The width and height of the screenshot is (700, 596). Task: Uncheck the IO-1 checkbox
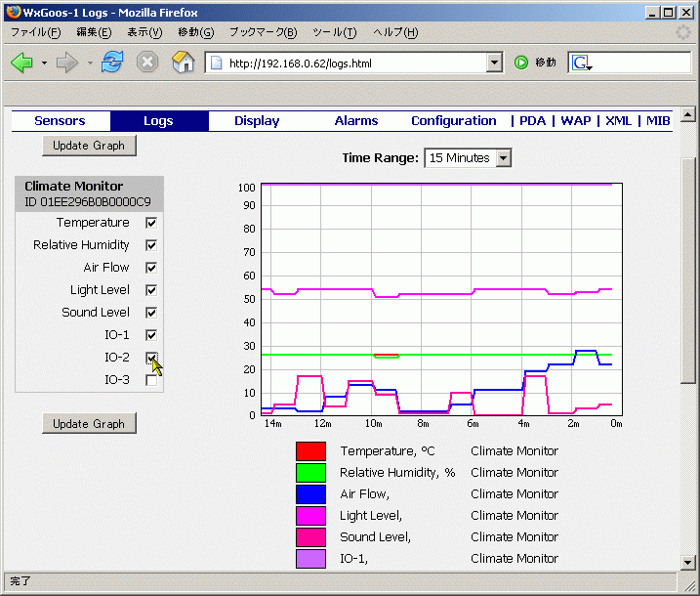[151, 335]
